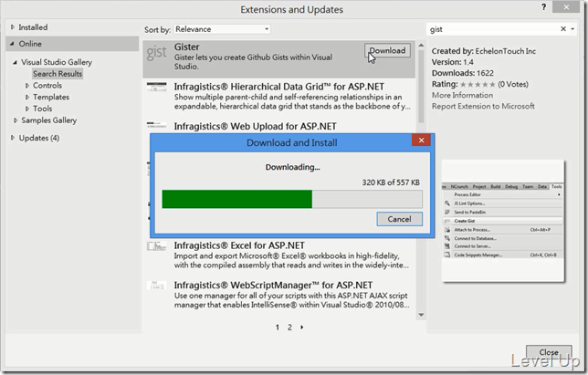588x375 pixels.
Task: Close the Download and Install dialog
Action: (421, 141)
